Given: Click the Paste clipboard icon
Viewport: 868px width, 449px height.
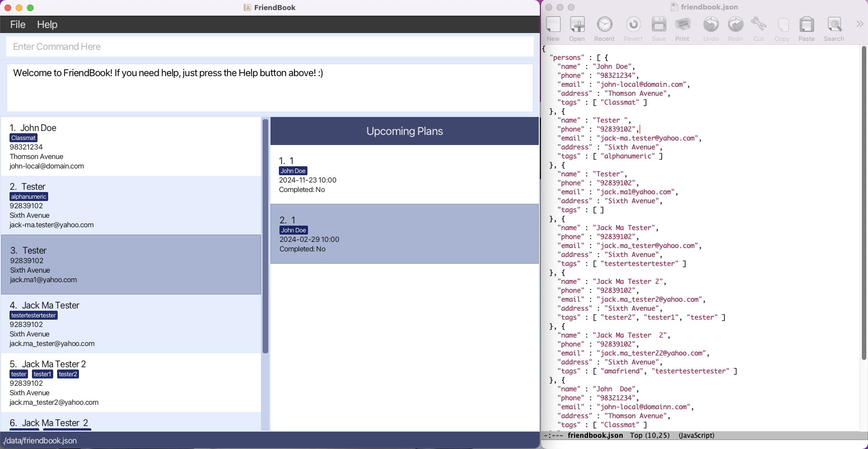Looking at the screenshot, I should pos(806,25).
